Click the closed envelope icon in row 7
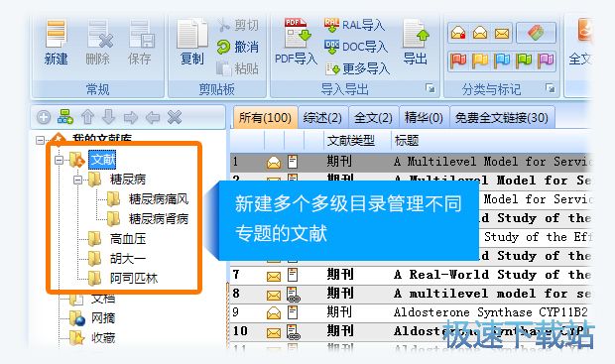The width and height of the screenshot is (615, 364). point(274,276)
